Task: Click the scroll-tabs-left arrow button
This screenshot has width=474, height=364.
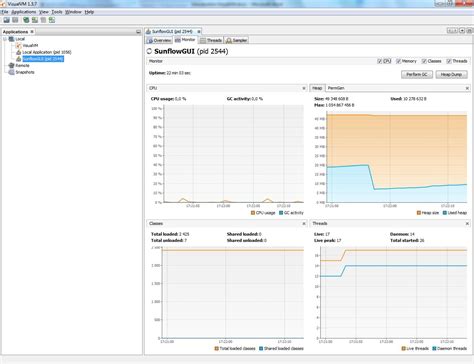Action: [450, 31]
